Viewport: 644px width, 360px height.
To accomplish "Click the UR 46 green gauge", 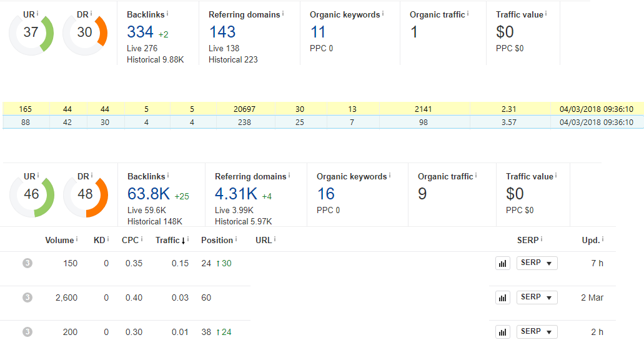I will 32,194.
